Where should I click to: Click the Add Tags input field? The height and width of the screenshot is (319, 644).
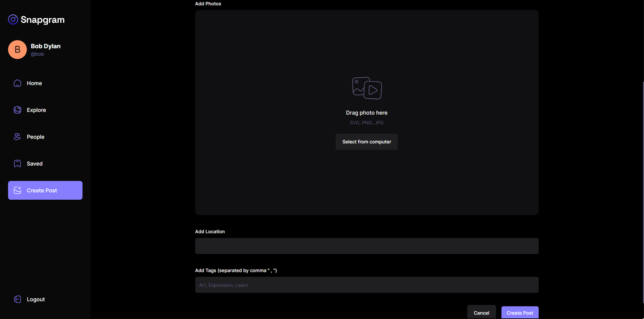point(367,285)
